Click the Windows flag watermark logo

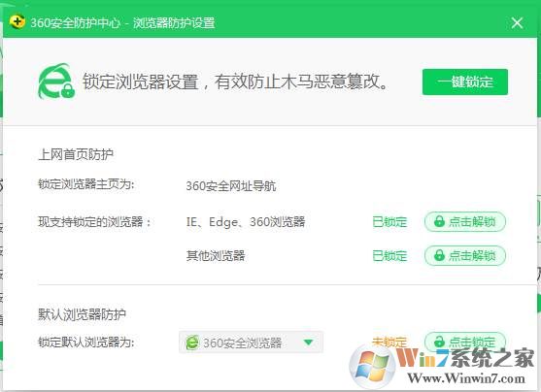pyautogui.click(x=372, y=367)
